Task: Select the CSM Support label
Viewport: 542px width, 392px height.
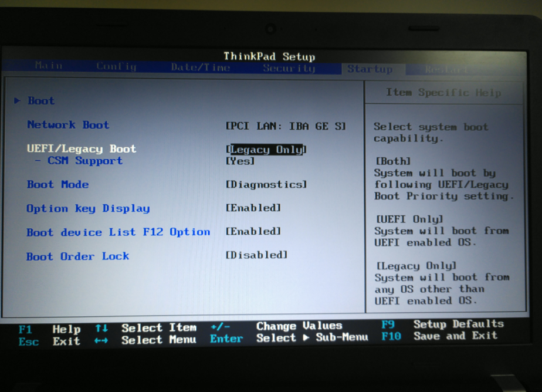Action: coord(84,161)
